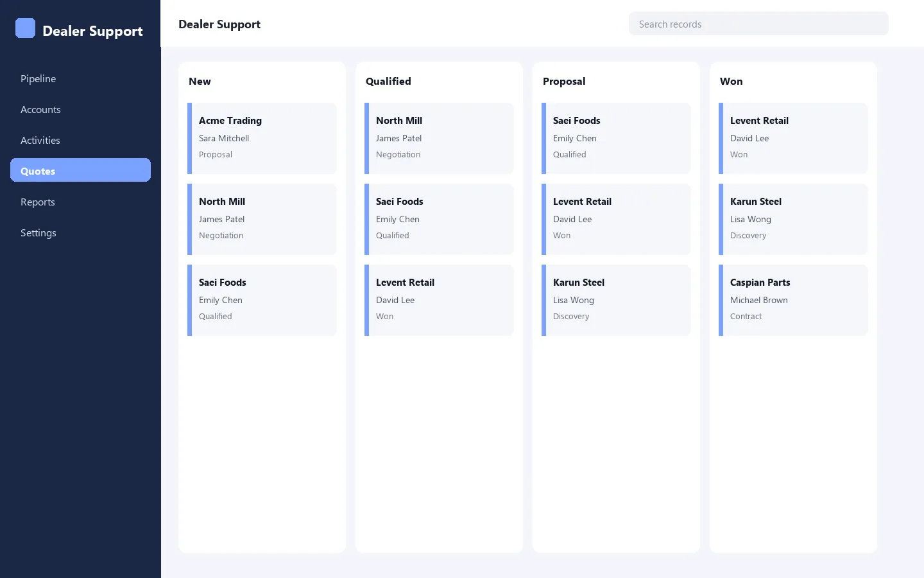Open Karun Steel card in Won column
The image size is (924, 578).
[x=793, y=219]
